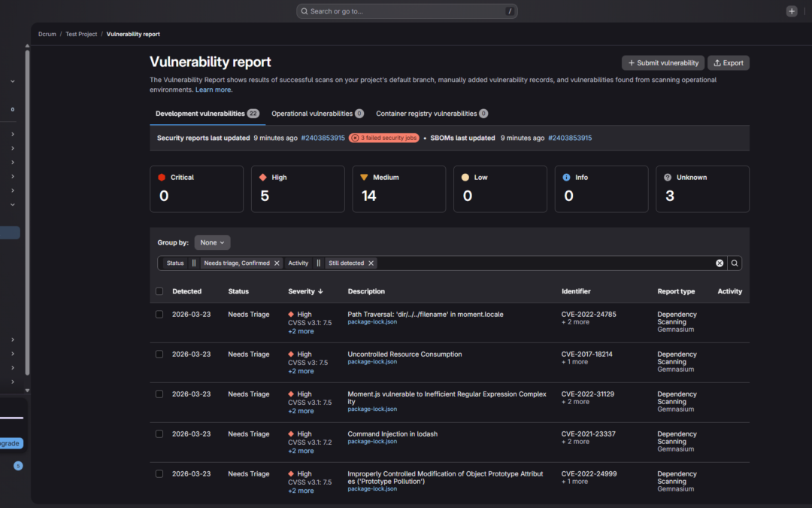Click identifier CVE-2022-31129
Screen dimensions: 812x508
point(588,394)
